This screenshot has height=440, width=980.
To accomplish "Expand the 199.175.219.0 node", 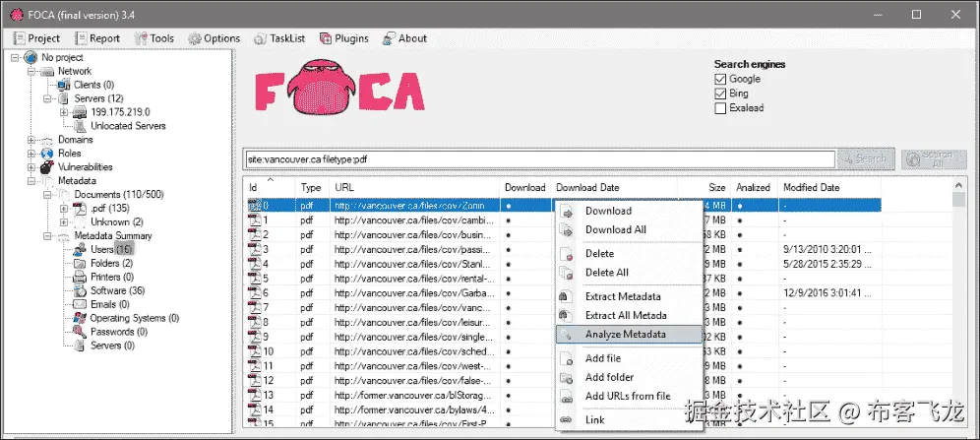I will click(x=64, y=112).
